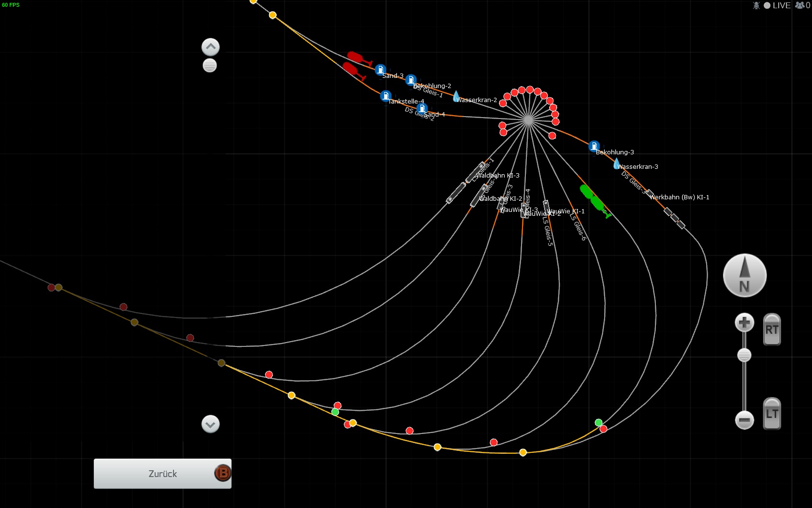Select the Wasserkran-3 water drop icon
The width and height of the screenshot is (812, 508).
pyautogui.click(x=617, y=164)
